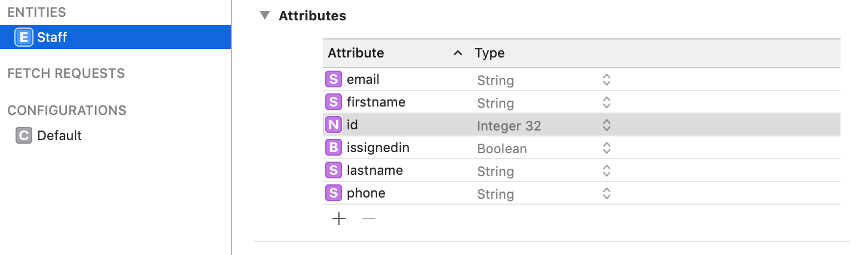The image size is (868, 255).
Task: Click the number icon beside id
Action: 334,125
